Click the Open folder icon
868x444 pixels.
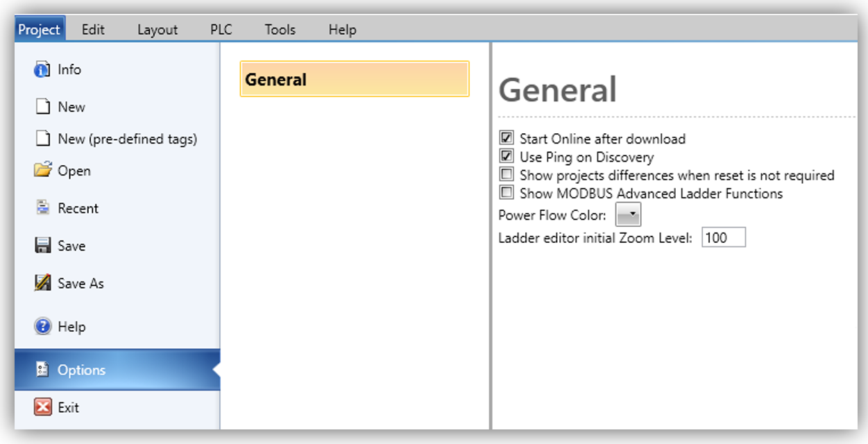pyautogui.click(x=43, y=171)
